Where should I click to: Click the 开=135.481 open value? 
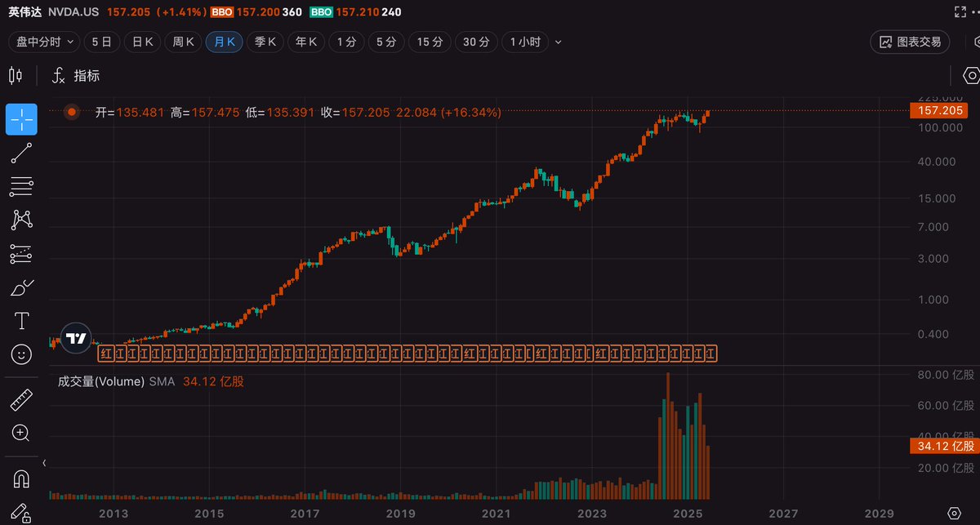(x=130, y=112)
